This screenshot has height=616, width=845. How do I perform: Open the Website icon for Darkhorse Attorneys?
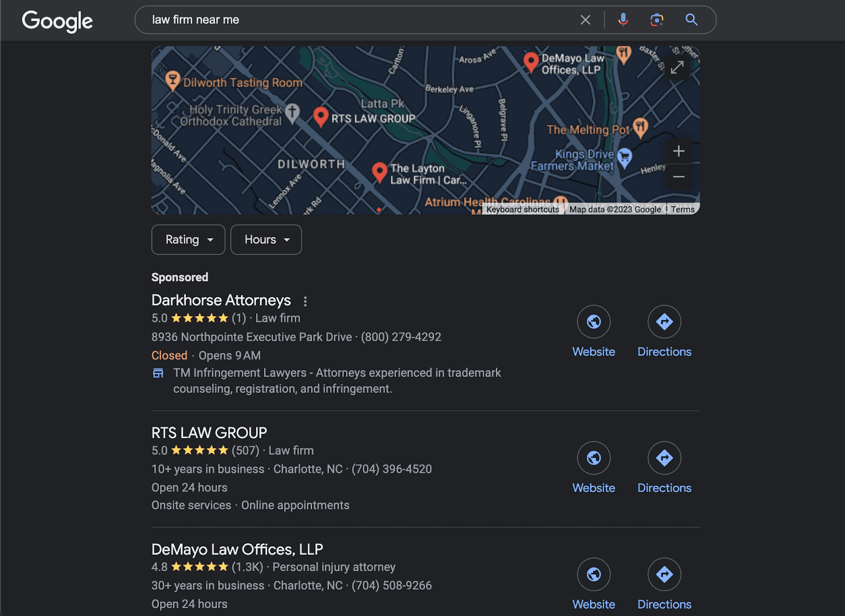click(x=594, y=321)
